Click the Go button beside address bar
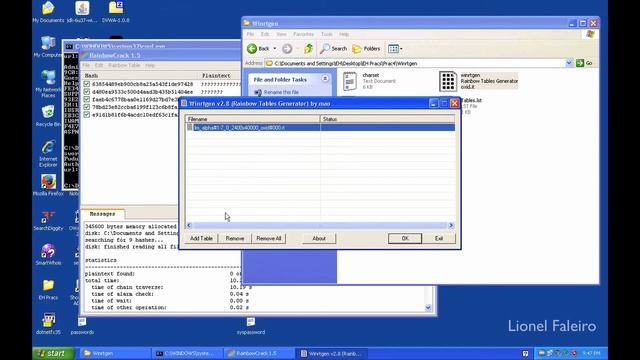This screenshot has width=640, height=360. coord(584,63)
